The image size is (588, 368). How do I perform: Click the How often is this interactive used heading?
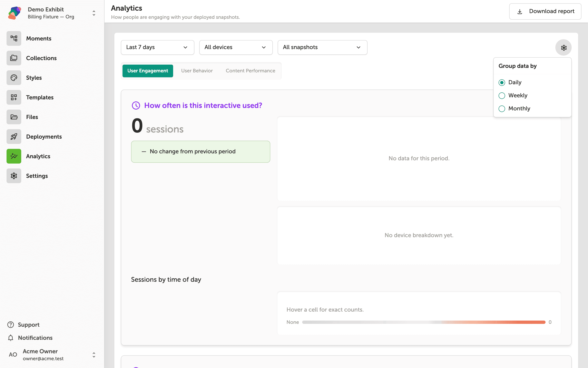(x=203, y=105)
